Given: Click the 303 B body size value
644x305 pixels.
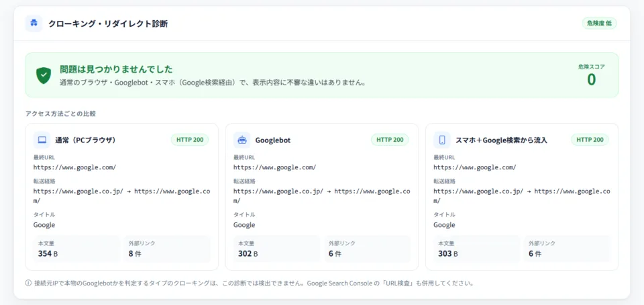Looking at the screenshot, I should pos(447,254).
